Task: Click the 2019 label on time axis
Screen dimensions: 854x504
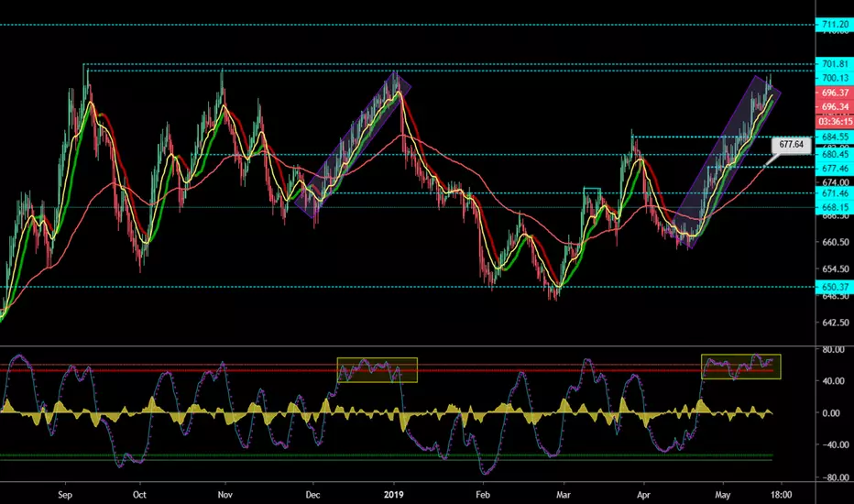Action: (x=394, y=495)
